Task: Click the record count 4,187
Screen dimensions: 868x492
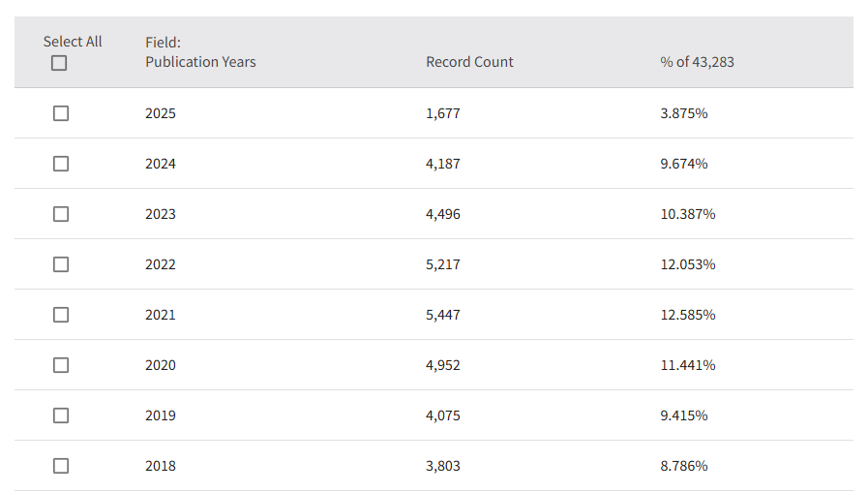Action: pyautogui.click(x=443, y=164)
